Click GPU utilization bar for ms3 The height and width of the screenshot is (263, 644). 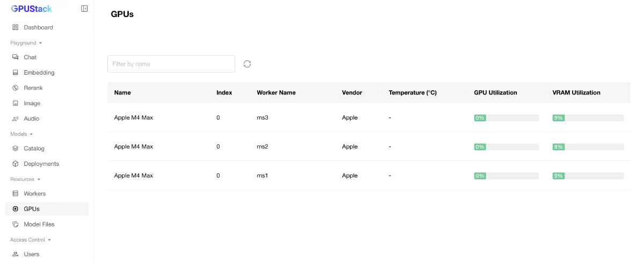[506, 118]
